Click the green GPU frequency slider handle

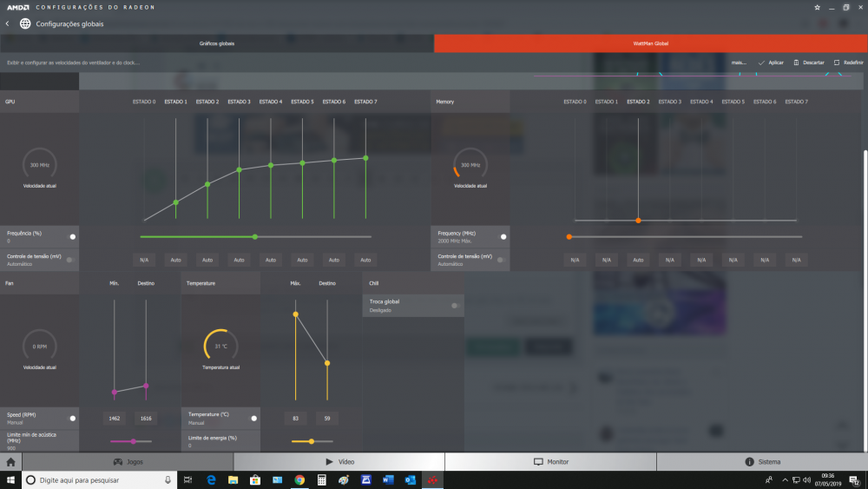254,236
